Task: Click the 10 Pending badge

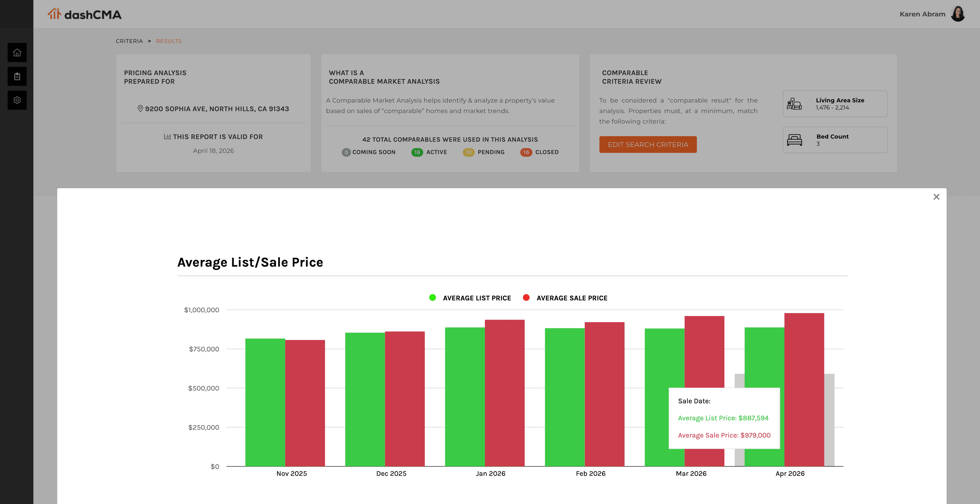Action: tap(468, 152)
